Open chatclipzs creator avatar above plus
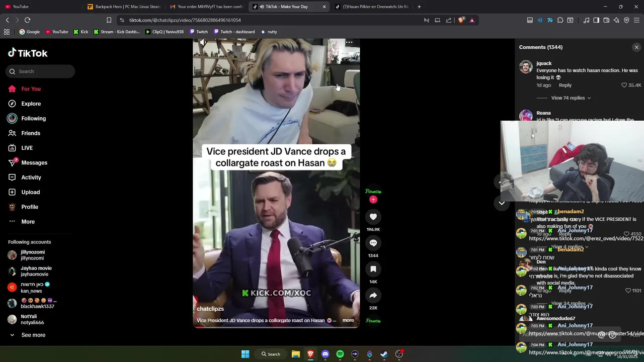This screenshot has height=362, width=644. coord(373,192)
